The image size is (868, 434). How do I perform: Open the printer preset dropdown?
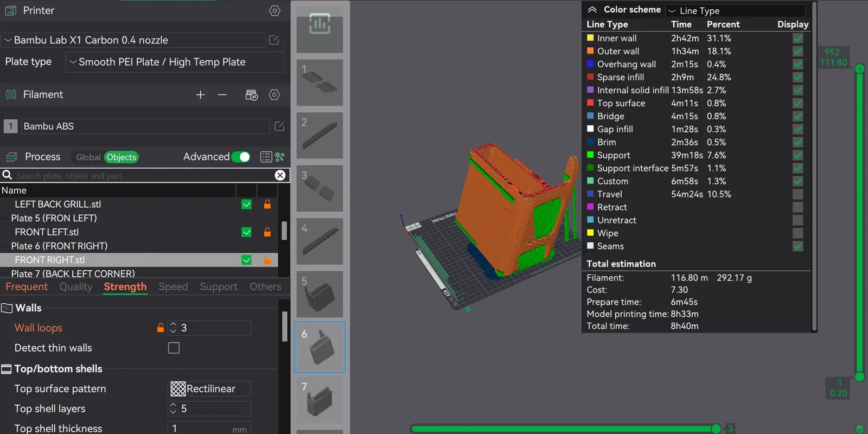point(133,40)
